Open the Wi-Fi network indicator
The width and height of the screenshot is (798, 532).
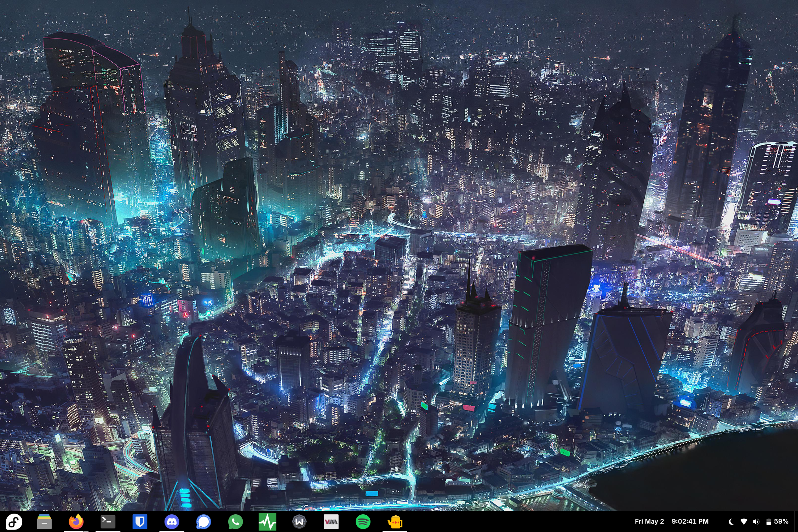pyautogui.click(x=744, y=522)
